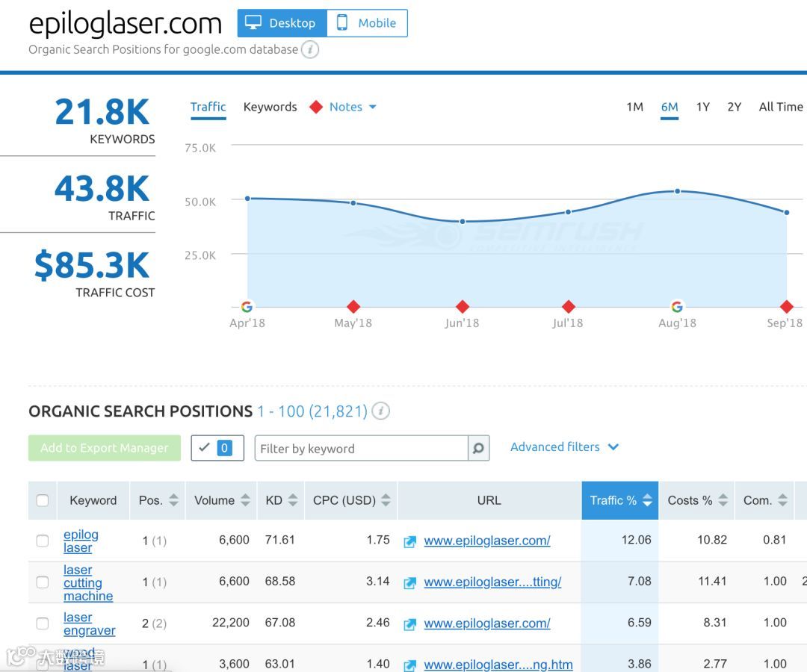
Task: Open the epilog laser keyword link
Action: click(81, 541)
